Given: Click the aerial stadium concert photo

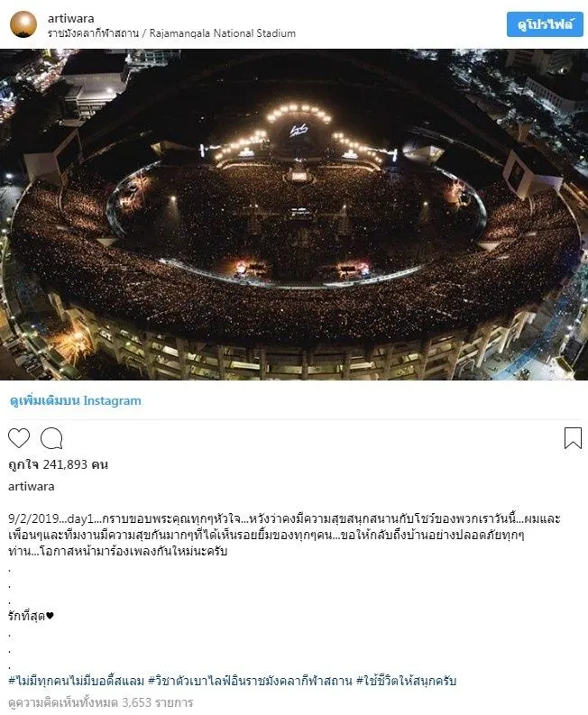Looking at the screenshot, I should click(x=294, y=215).
